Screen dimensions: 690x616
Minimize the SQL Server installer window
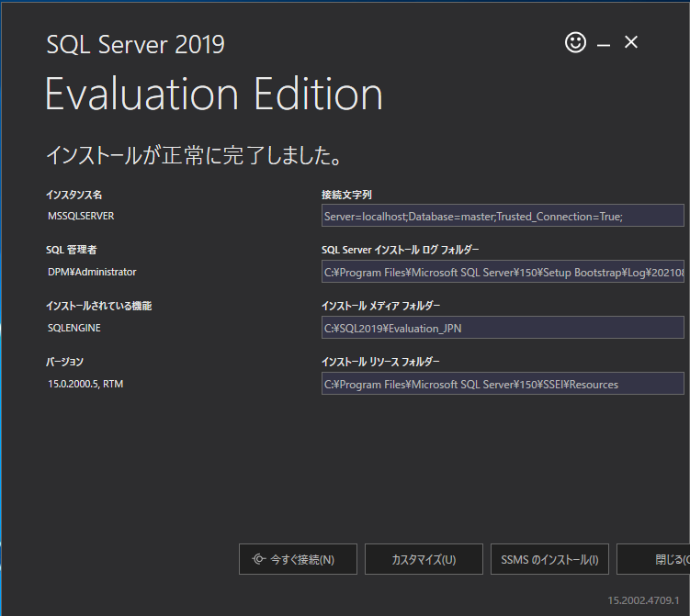point(604,44)
